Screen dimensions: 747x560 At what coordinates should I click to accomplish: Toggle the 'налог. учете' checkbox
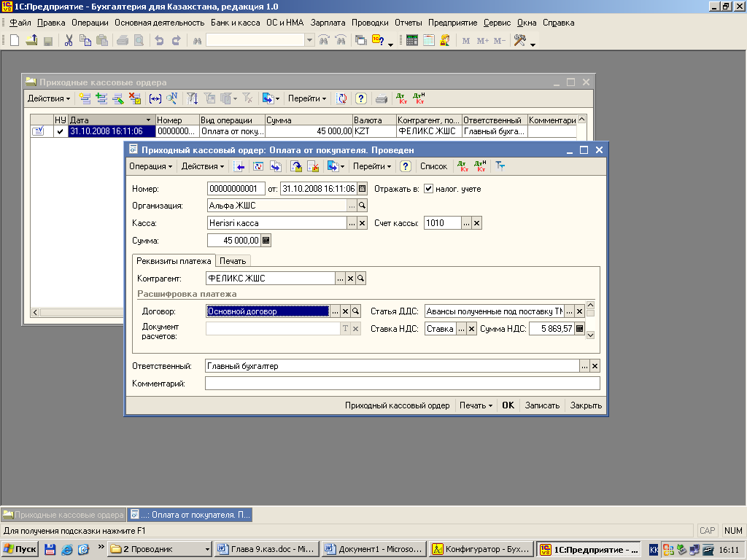(429, 189)
